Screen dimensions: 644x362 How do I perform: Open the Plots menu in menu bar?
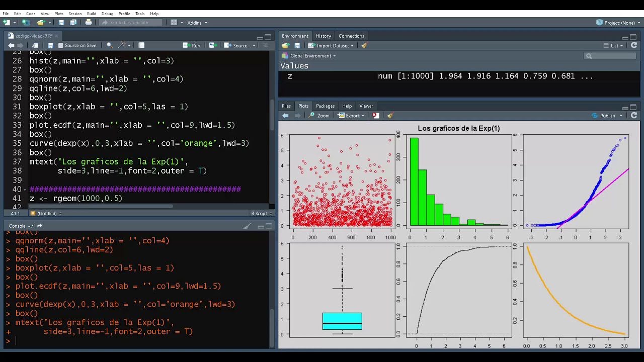click(59, 14)
